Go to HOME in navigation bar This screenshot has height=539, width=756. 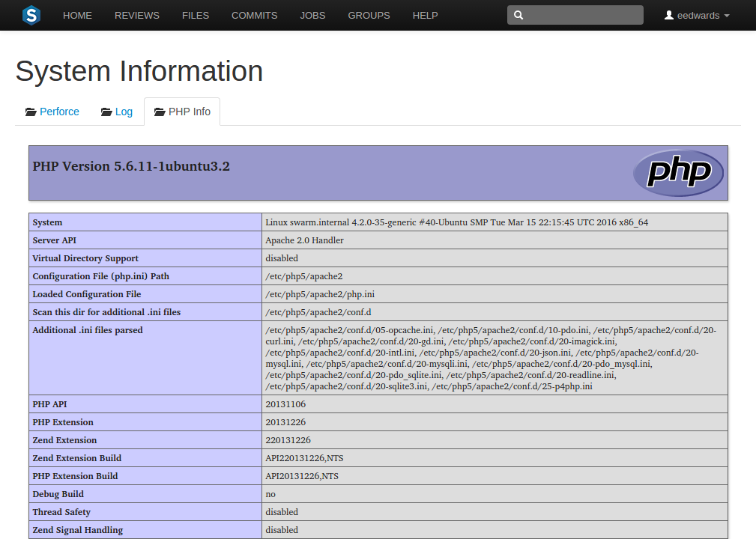coord(77,16)
